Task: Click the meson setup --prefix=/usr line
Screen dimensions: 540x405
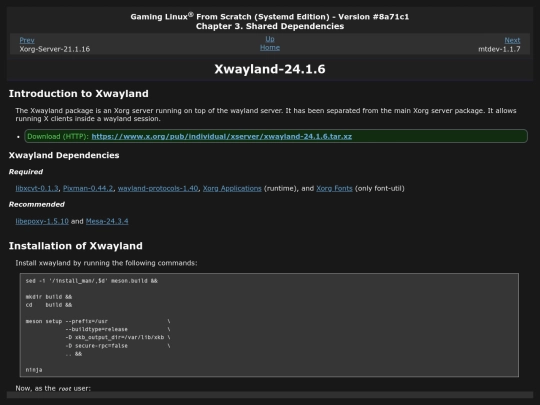Action: coord(98,321)
